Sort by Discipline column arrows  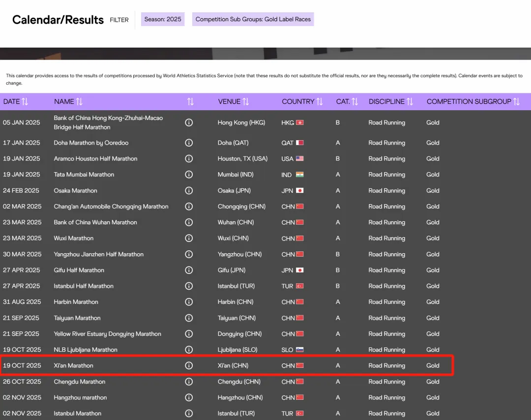pos(410,102)
